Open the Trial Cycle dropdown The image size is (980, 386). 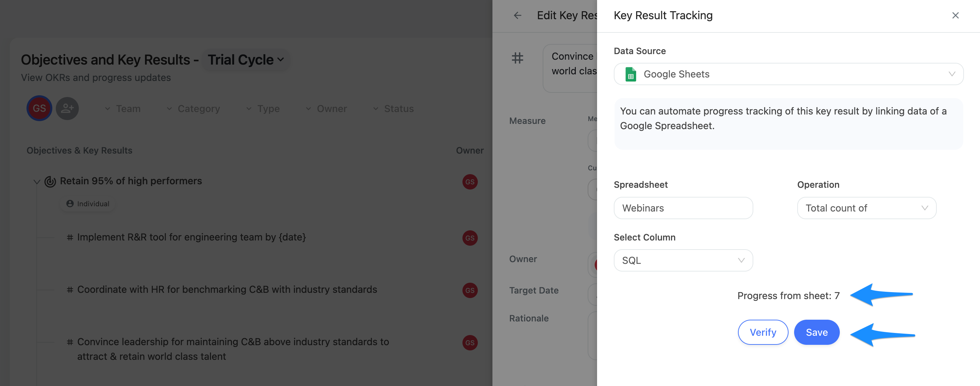click(246, 60)
